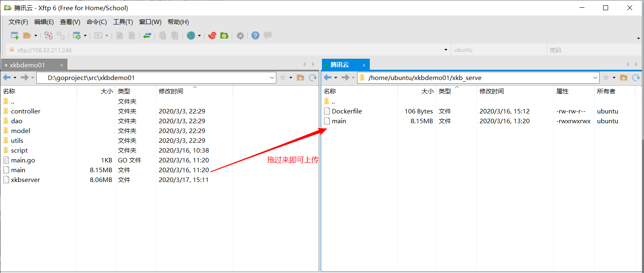Select the remote main file of 8.15MB
644x273 pixels.
(x=339, y=121)
